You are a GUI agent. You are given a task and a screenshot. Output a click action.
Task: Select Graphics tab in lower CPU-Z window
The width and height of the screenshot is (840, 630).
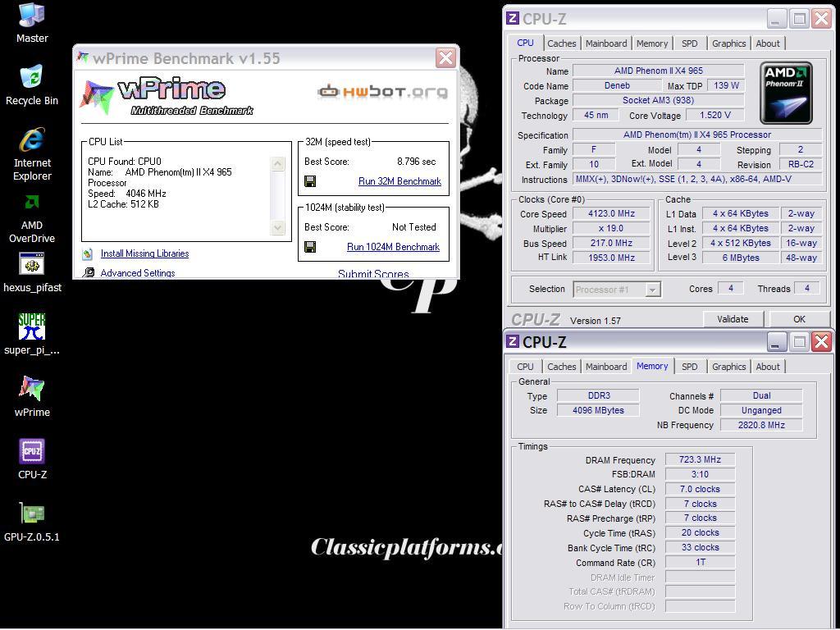(728, 367)
